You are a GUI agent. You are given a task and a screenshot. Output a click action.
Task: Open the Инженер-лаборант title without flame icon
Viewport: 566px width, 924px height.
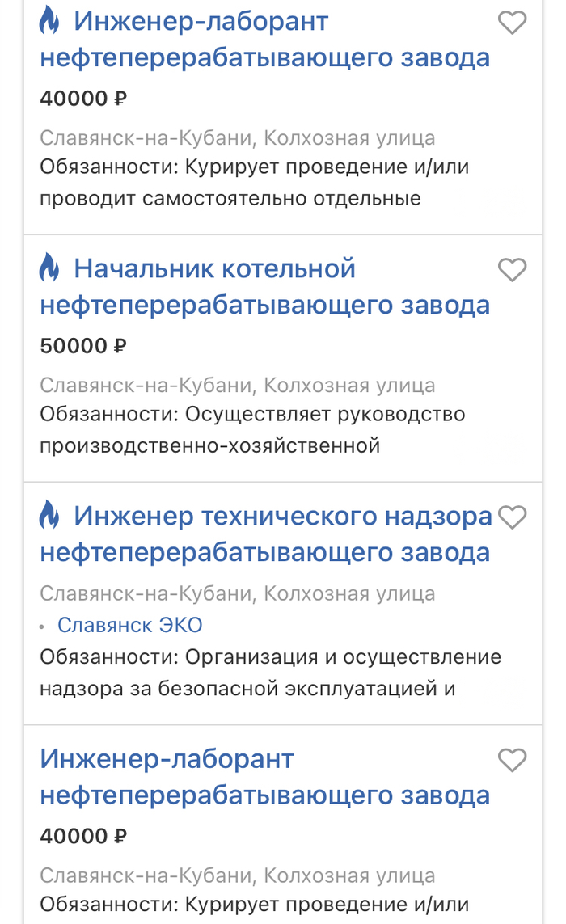point(264,778)
